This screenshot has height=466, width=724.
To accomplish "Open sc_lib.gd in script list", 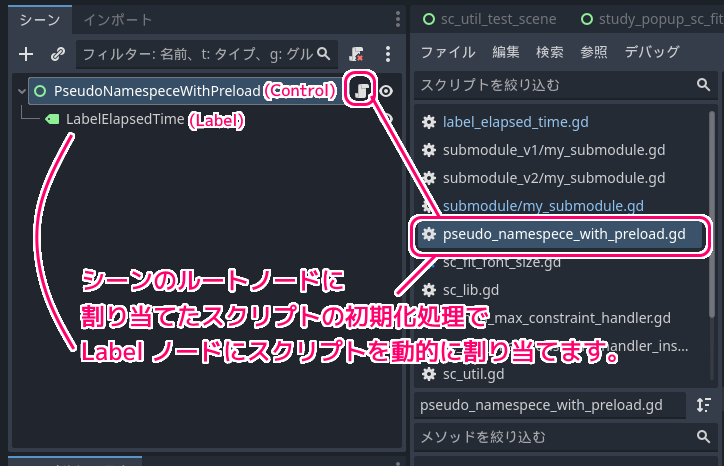I will 471,290.
